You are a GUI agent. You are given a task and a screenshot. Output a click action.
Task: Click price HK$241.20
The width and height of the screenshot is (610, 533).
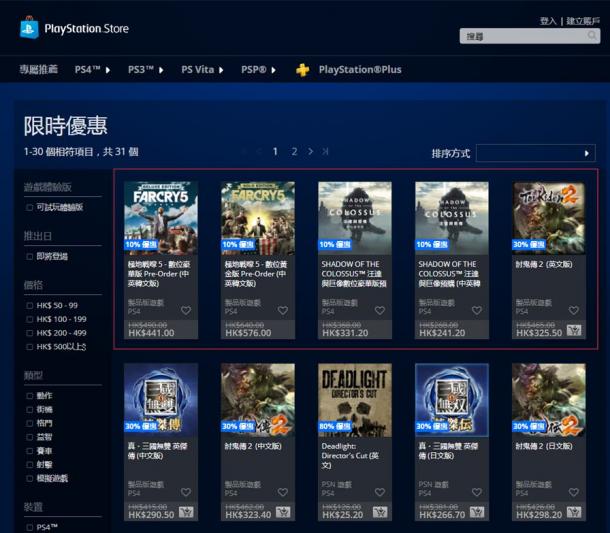442,333
